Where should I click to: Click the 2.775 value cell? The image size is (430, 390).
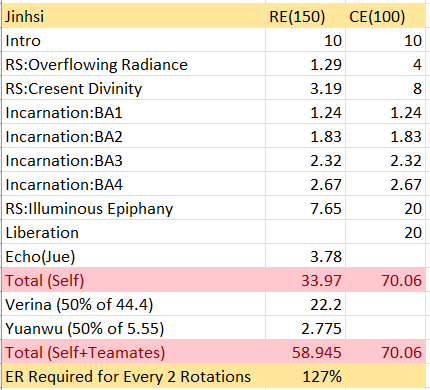coord(306,328)
